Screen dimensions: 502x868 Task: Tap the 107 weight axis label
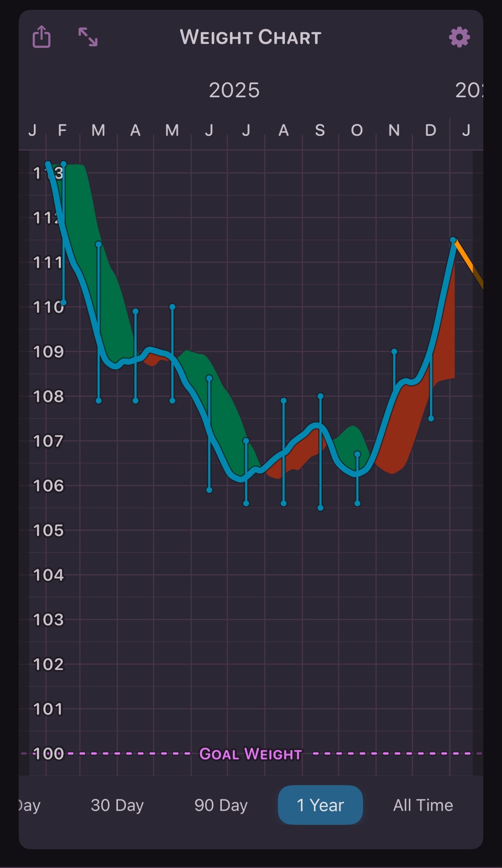pos(49,441)
